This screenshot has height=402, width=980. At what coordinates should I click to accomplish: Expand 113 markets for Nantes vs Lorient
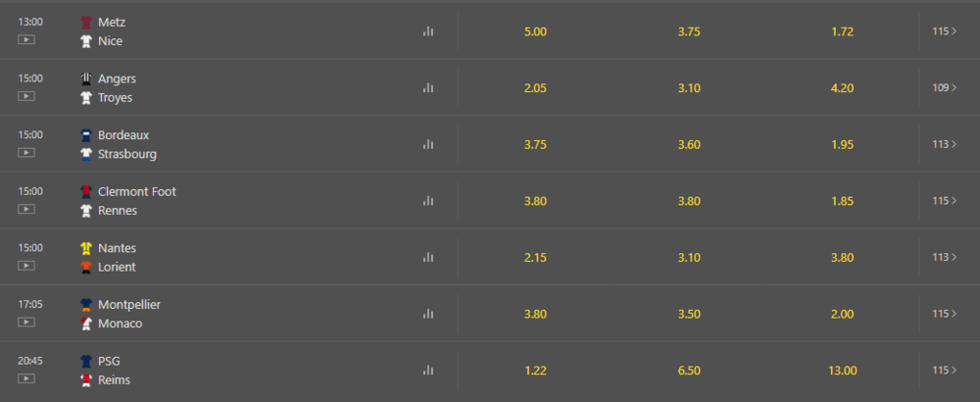click(945, 257)
